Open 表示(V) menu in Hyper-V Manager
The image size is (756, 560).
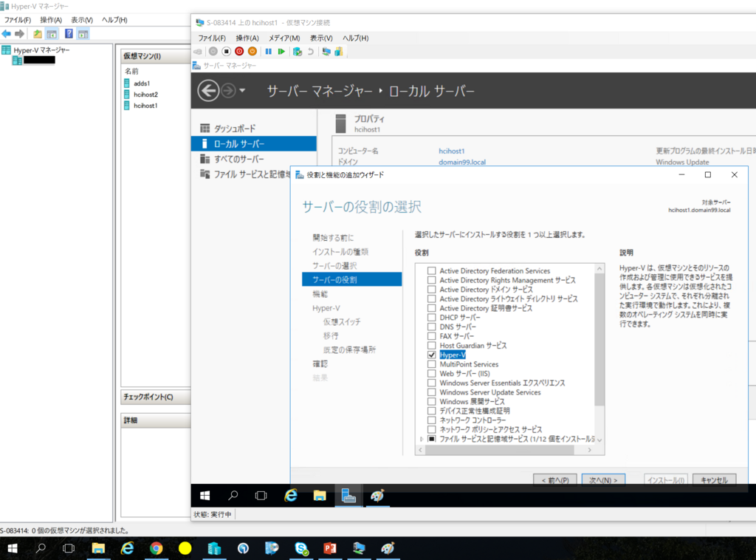[x=82, y=20]
